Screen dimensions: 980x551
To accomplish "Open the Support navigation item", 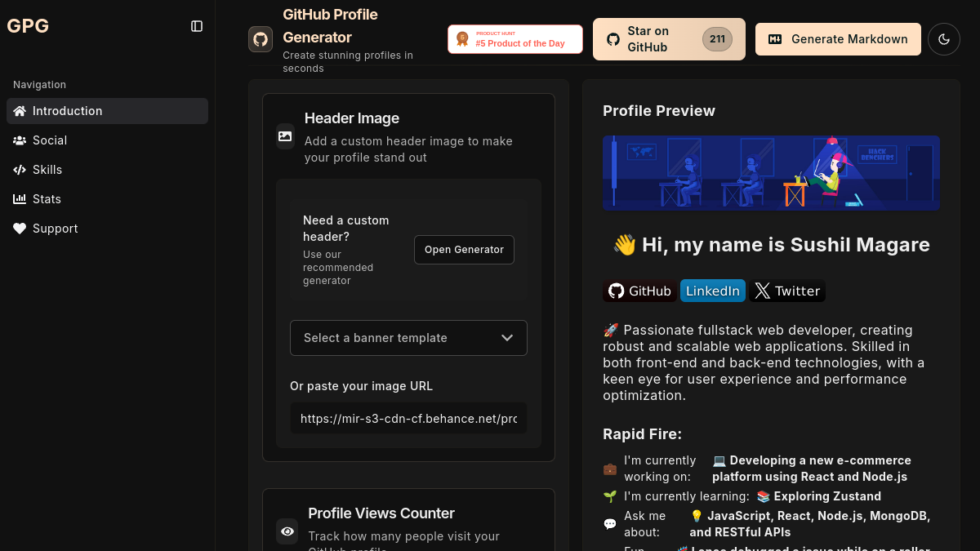I will pos(107,229).
